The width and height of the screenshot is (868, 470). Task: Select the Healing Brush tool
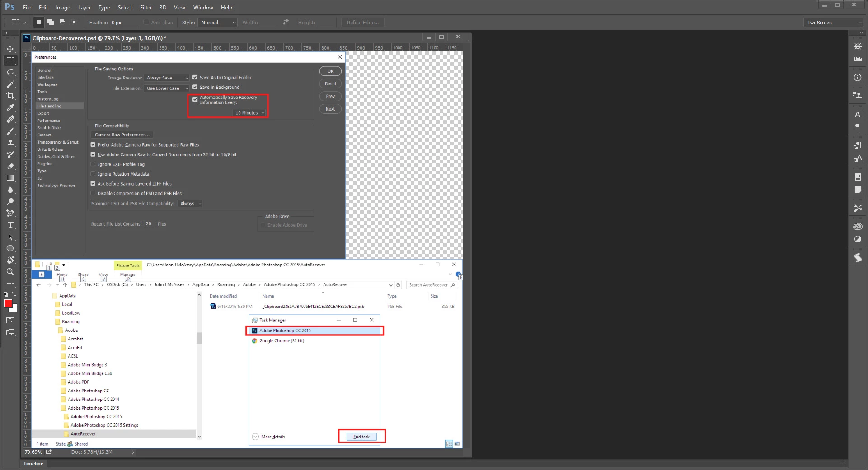(10, 119)
